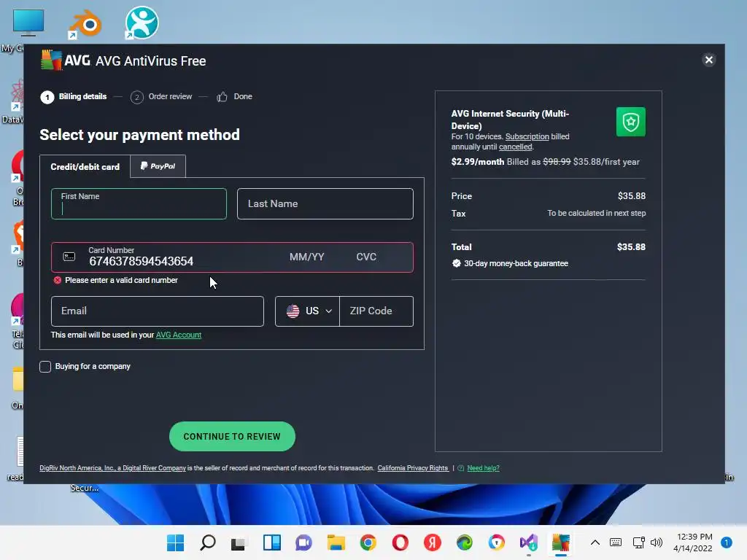Click the thumbs-up Done step icon
The height and width of the screenshot is (560, 747).
pos(222,97)
